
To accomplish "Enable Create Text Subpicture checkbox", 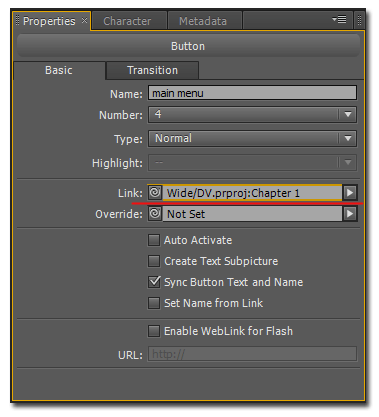I will click(154, 261).
